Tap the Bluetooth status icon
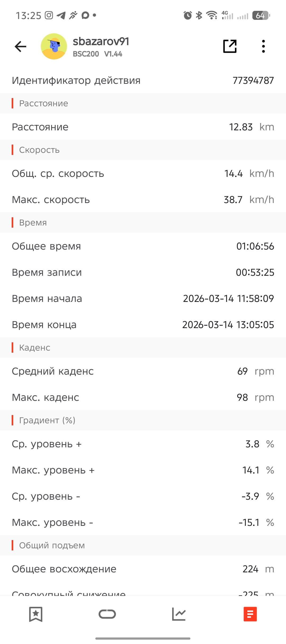286x644 pixels. click(199, 15)
